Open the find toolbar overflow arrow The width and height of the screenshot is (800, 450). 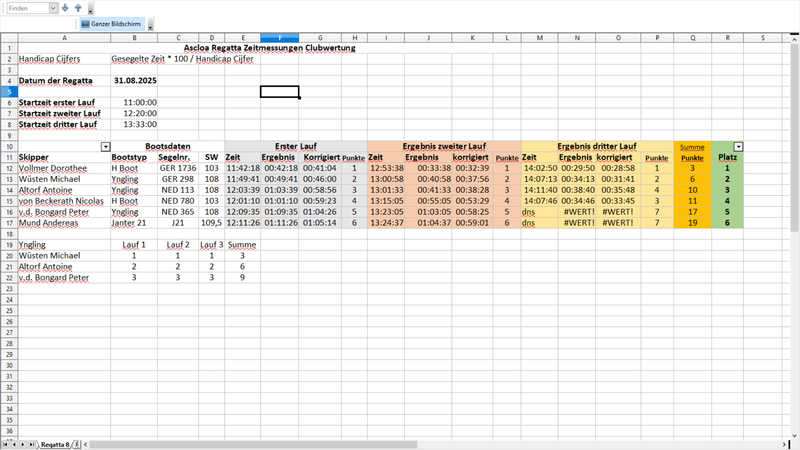pyautogui.click(x=91, y=9)
